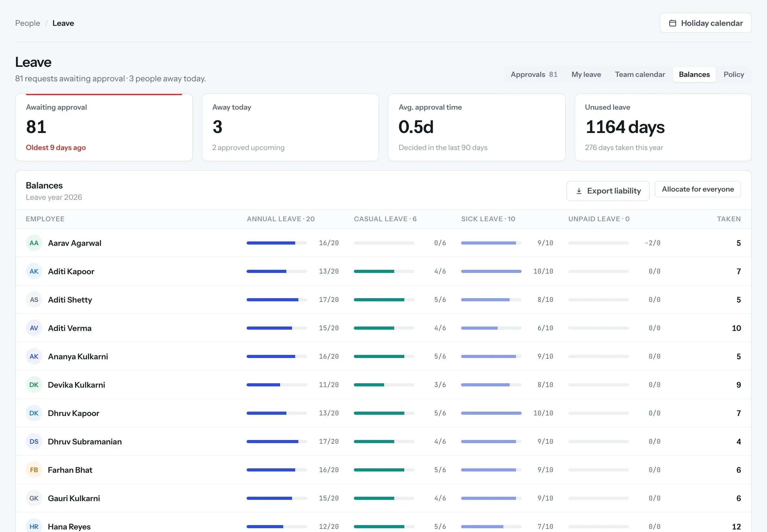767x532 pixels.
Task: Click Aarav Agarwal's -2/0 unpaid value
Action: [652, 243]
